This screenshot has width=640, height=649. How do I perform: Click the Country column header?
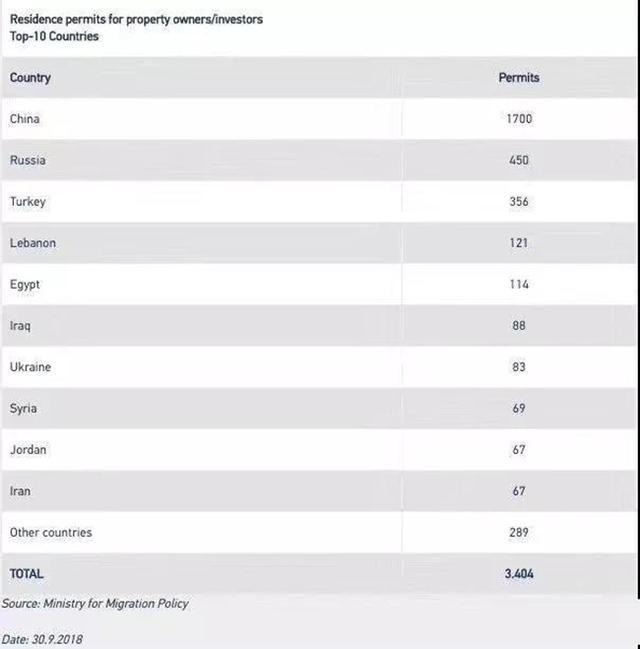click(30, 78)
